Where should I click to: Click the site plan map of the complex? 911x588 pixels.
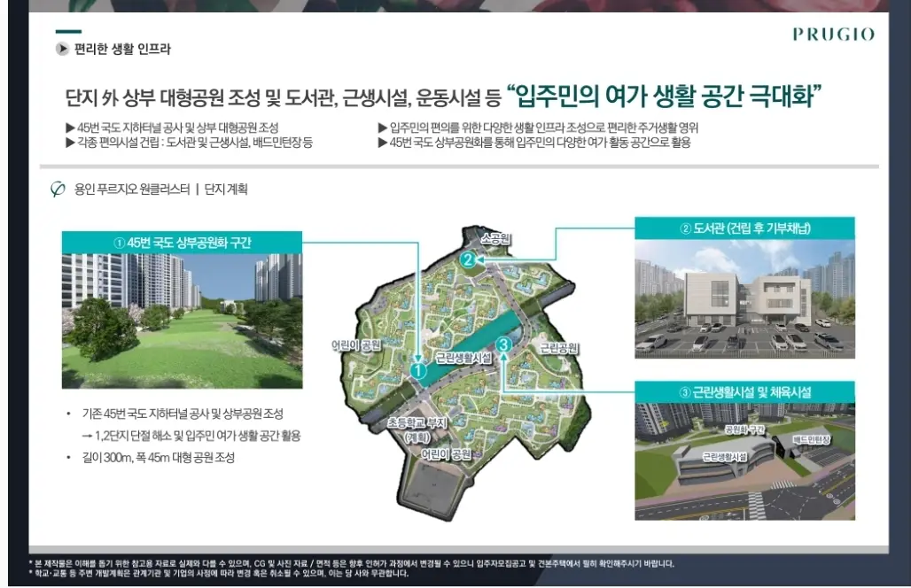pyautogui.click(x=464, y=372)
